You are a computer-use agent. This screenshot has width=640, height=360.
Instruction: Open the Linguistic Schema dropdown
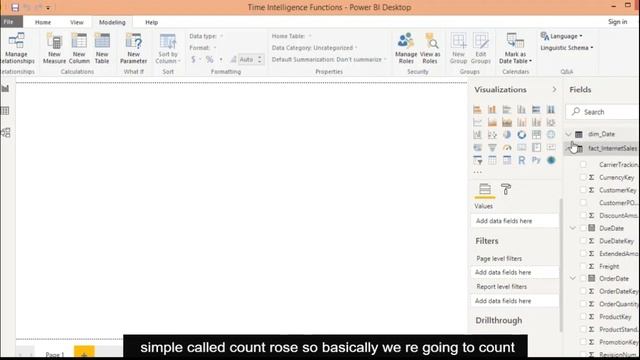[567, 48]
